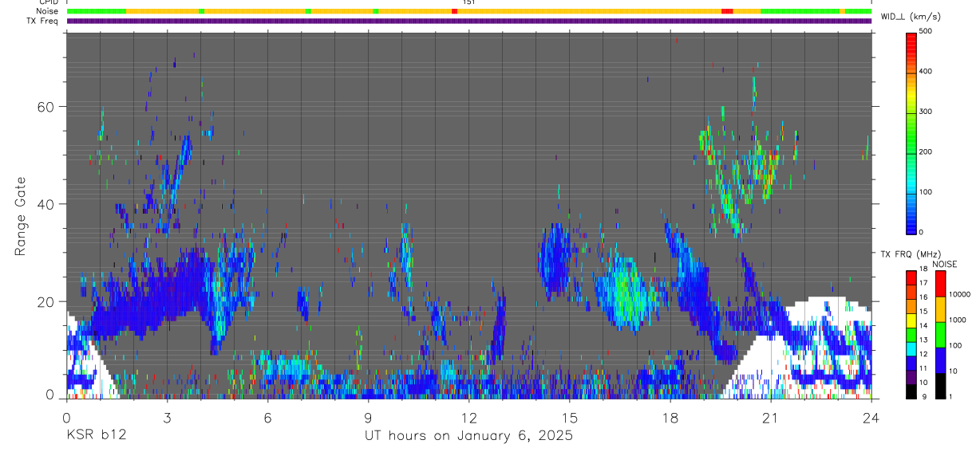Select the 100 label on the width colorbar
This screenshot has height=452, width=980.
926,192
